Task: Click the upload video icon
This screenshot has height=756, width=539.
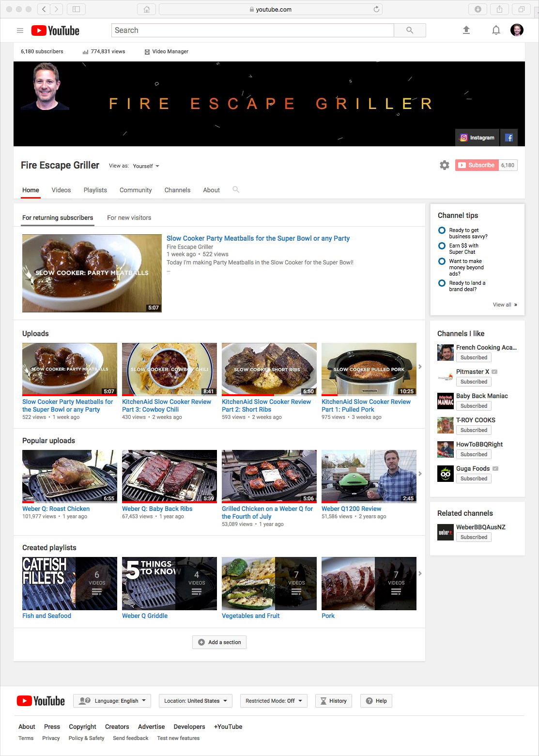Action: (466, 30)
